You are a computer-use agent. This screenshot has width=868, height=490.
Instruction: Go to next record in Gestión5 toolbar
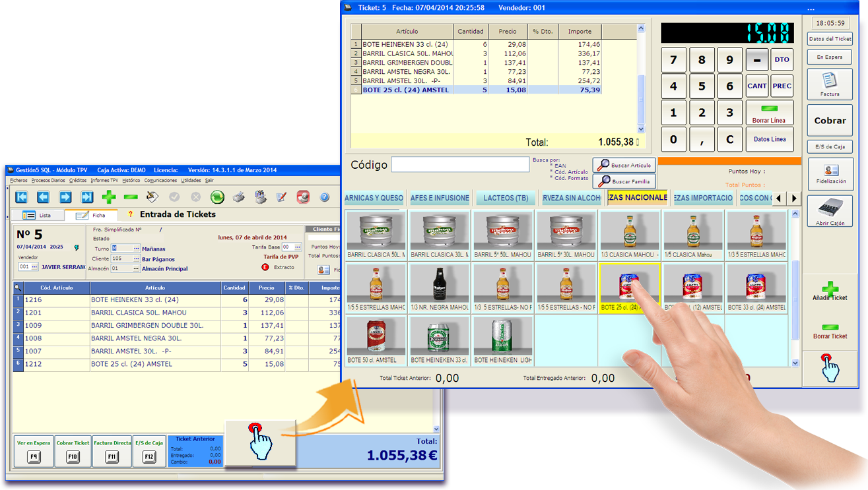tap(65, 197)
